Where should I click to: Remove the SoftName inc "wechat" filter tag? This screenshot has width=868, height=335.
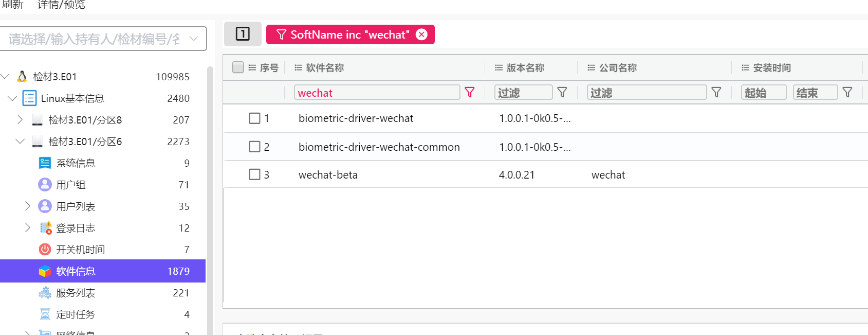coord(421,34)
